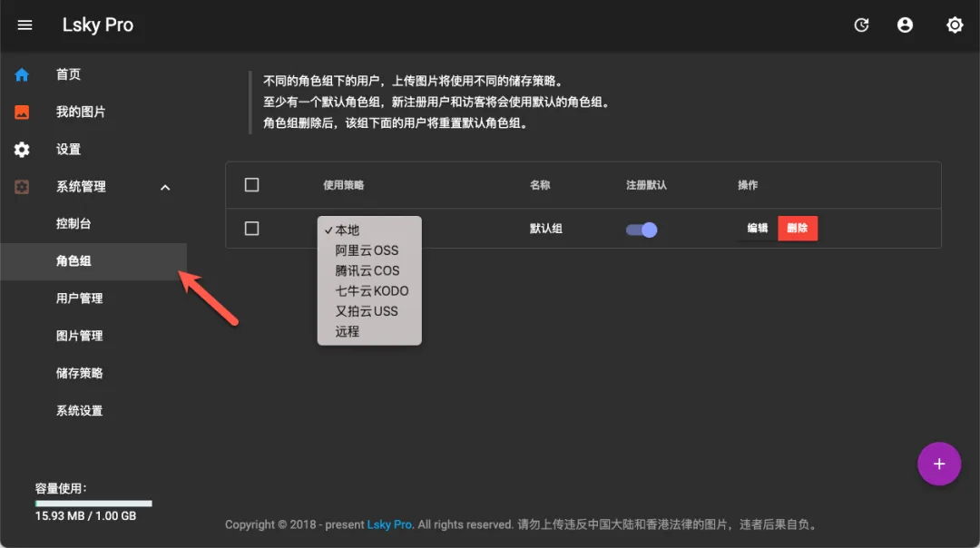Select 阿里云 OSS from the dropdown

(367, 250)
